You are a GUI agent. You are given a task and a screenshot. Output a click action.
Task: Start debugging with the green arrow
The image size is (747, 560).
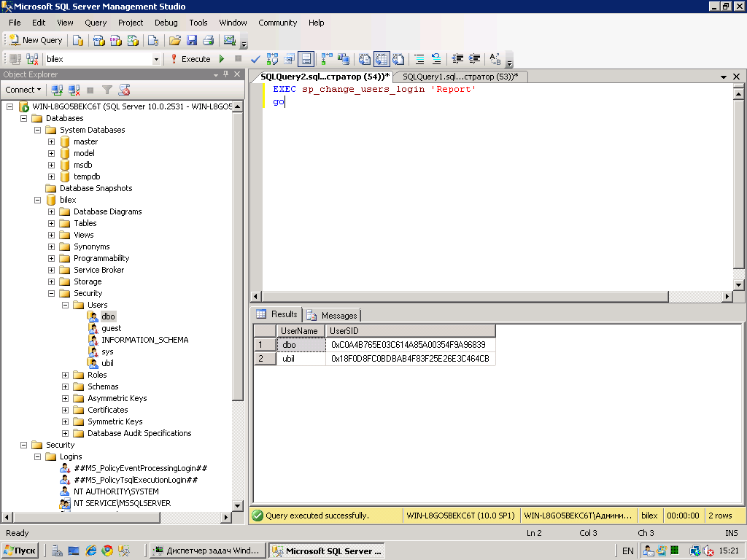click(x=222, y=59)
